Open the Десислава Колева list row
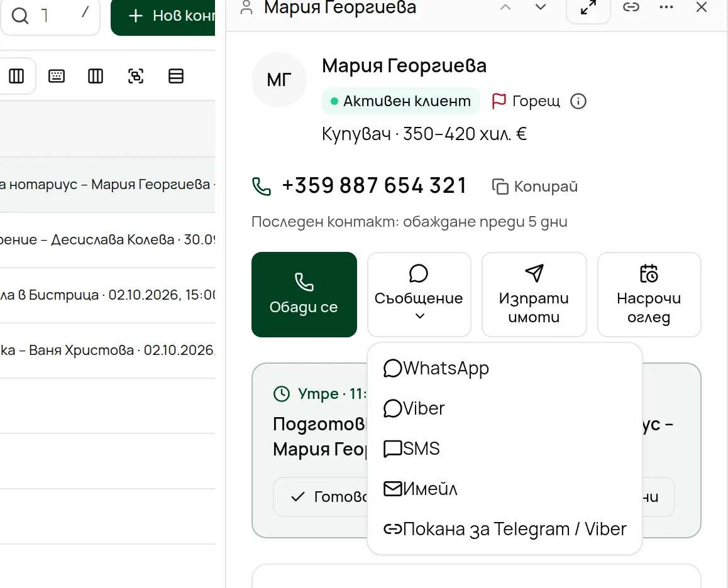Image resolution: width=728 pixels, height=588 pixels. click(108, 240)
